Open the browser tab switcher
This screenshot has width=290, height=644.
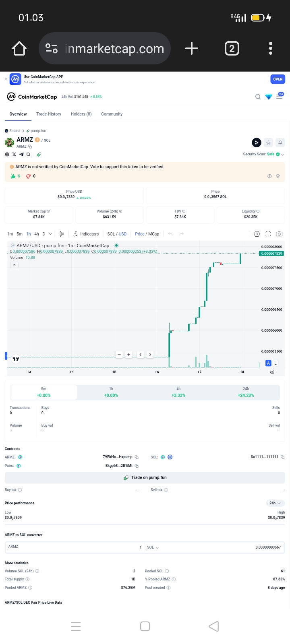pyautogui.click(x=232, y=48)
